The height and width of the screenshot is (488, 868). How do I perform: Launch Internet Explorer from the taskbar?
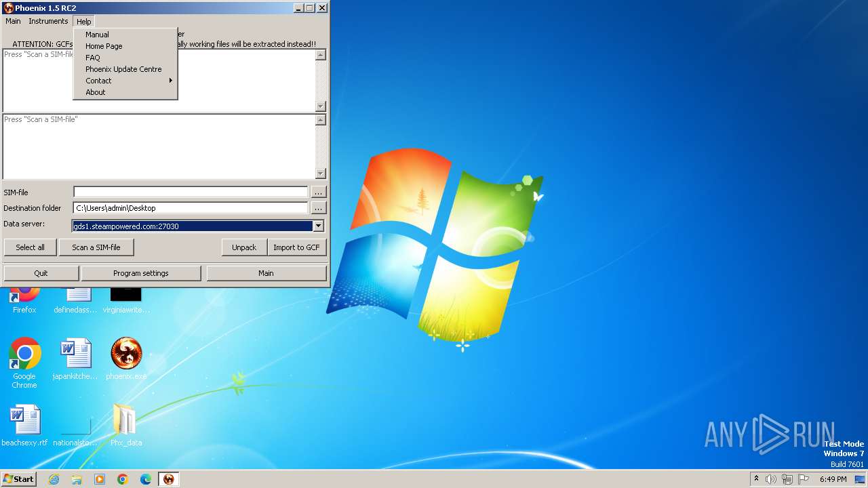[54, 479]
